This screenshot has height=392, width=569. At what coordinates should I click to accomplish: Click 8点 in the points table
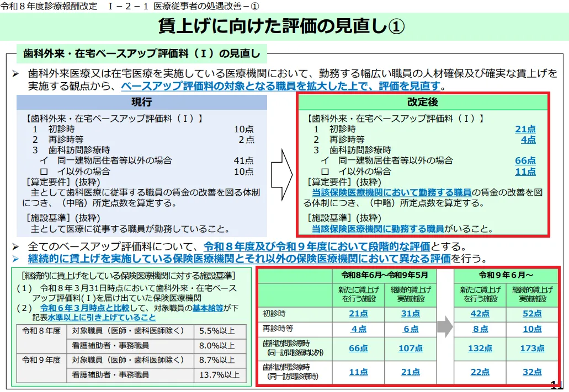[480, 329]
